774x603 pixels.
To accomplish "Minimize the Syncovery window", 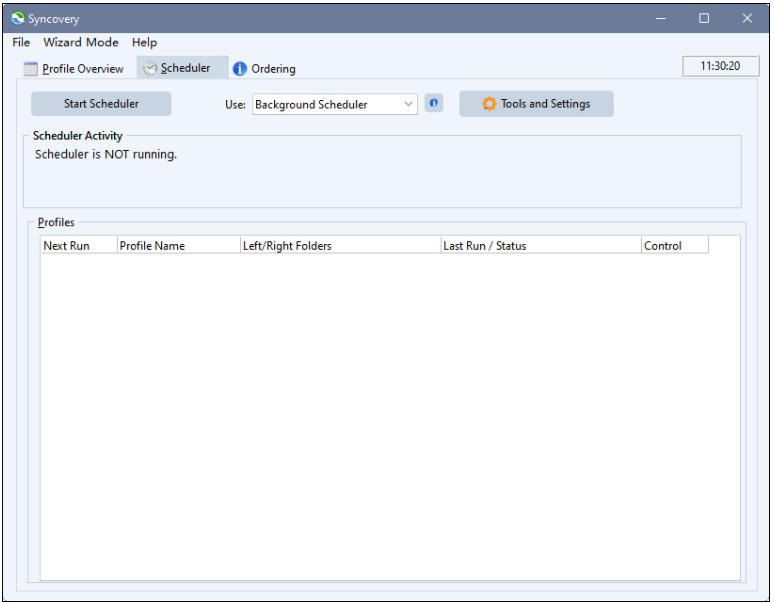I will (x=660, y=19).
